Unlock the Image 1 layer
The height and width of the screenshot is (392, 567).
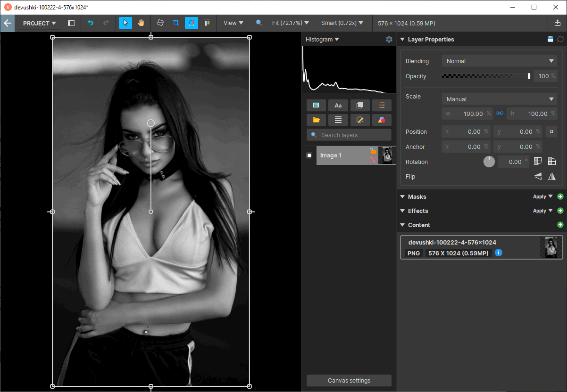point(373,151)
